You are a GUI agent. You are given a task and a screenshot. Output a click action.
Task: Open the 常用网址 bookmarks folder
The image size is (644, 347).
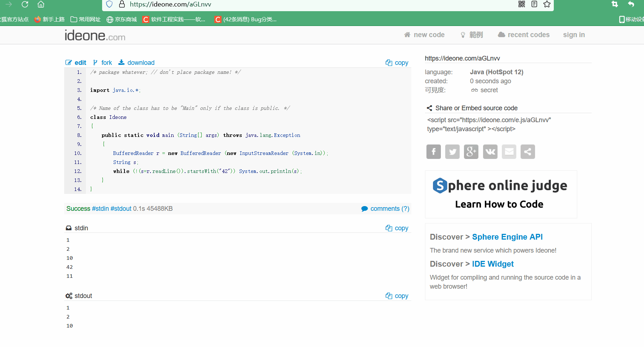point(86,19)
